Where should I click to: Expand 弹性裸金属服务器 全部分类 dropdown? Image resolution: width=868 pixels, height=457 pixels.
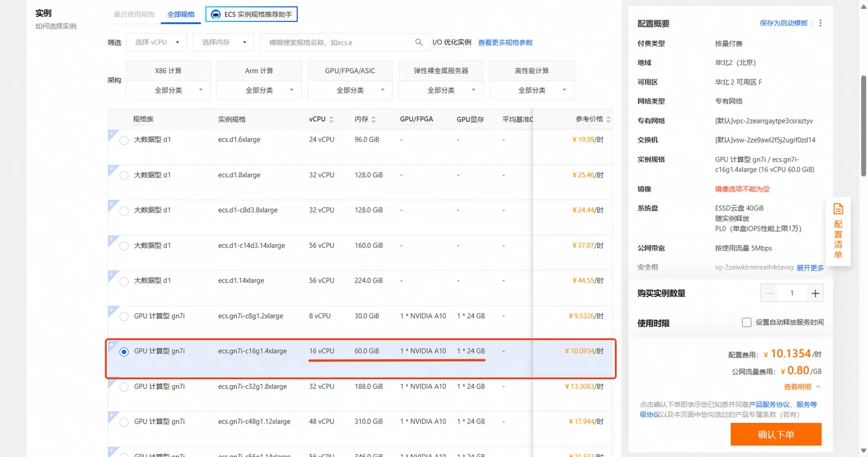click(x=441, y=90)
